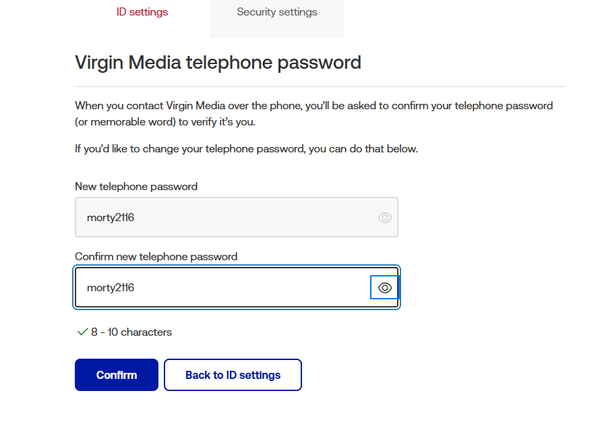This screenshot has width=600, height=447.
Task: Click Back to ID settings button
Action: [x=233, y=375]
